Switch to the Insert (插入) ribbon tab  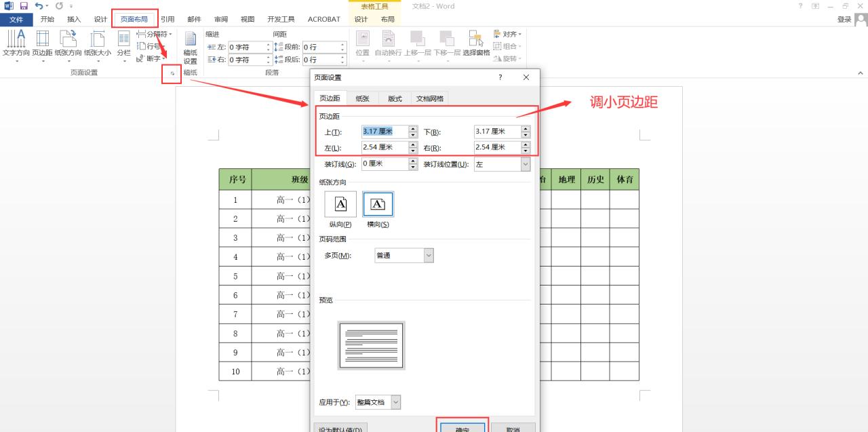click(74, 19)
